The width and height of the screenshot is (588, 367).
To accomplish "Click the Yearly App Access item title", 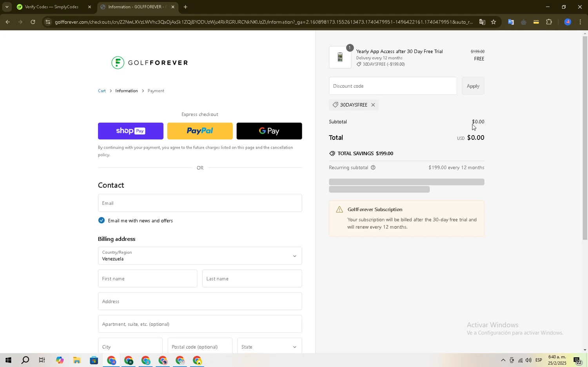I will coord(399,51).
